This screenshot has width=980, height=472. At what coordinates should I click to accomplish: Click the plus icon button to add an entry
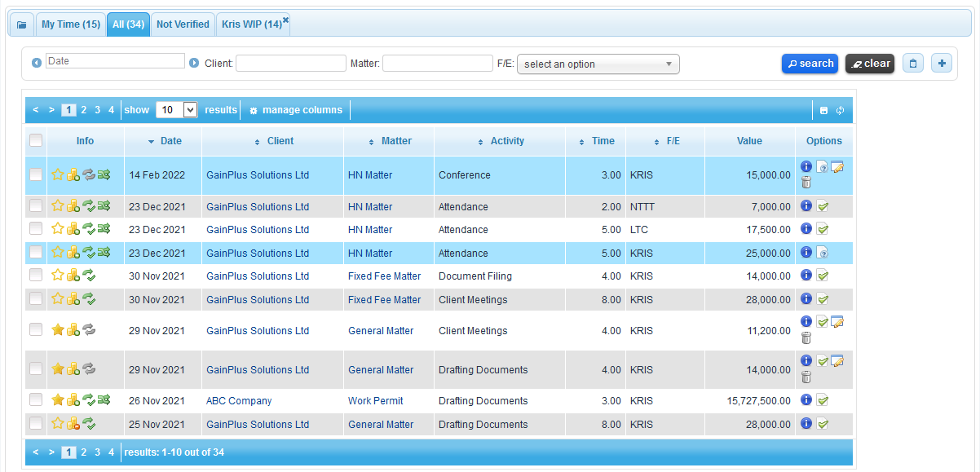pyautogui.click(x=941, y=64)
